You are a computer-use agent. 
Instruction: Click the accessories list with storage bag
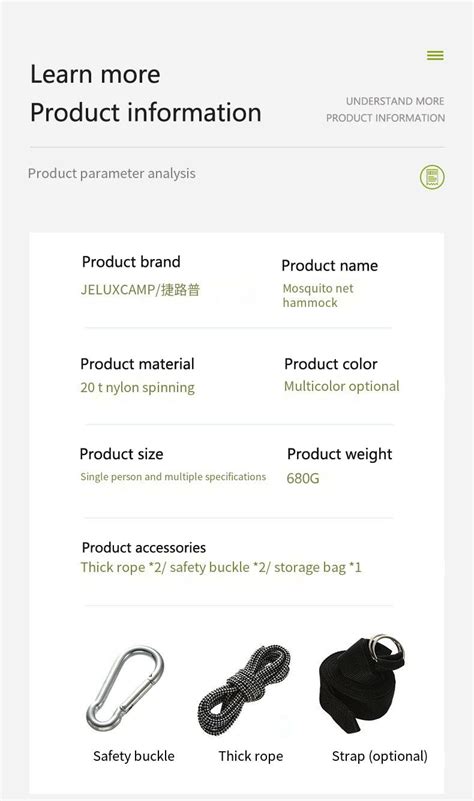pyautogui.click(x=221, y=568)
